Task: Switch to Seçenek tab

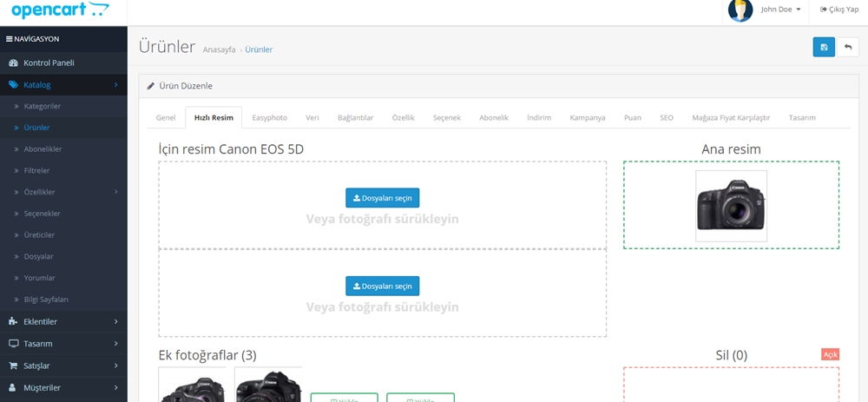Action: pyautogui.click(x=447, y=118)
